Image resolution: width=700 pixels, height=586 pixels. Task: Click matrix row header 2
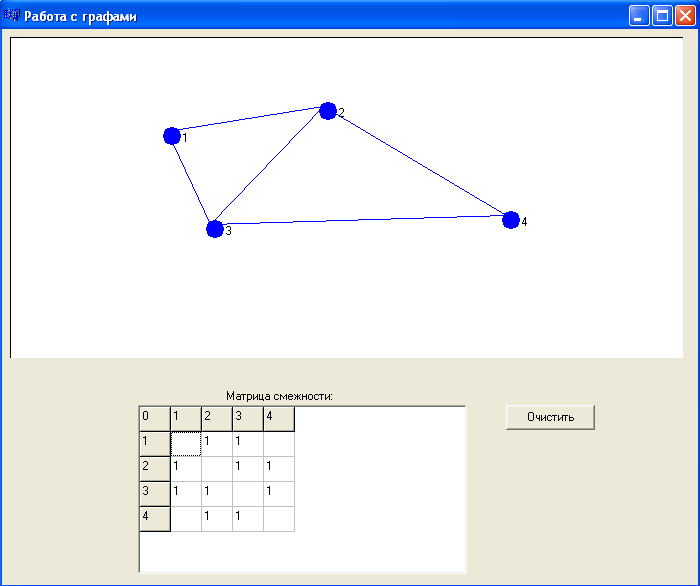click(155, 469)
